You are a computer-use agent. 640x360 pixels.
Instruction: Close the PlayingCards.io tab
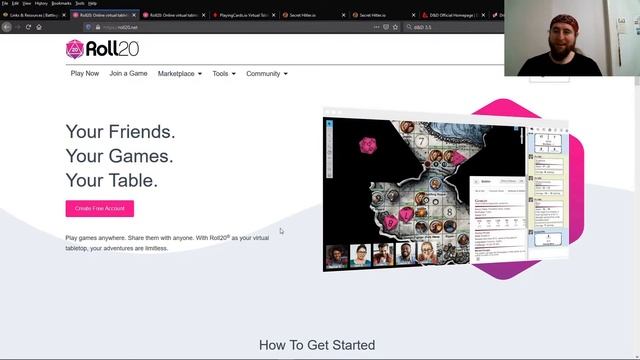273,15
